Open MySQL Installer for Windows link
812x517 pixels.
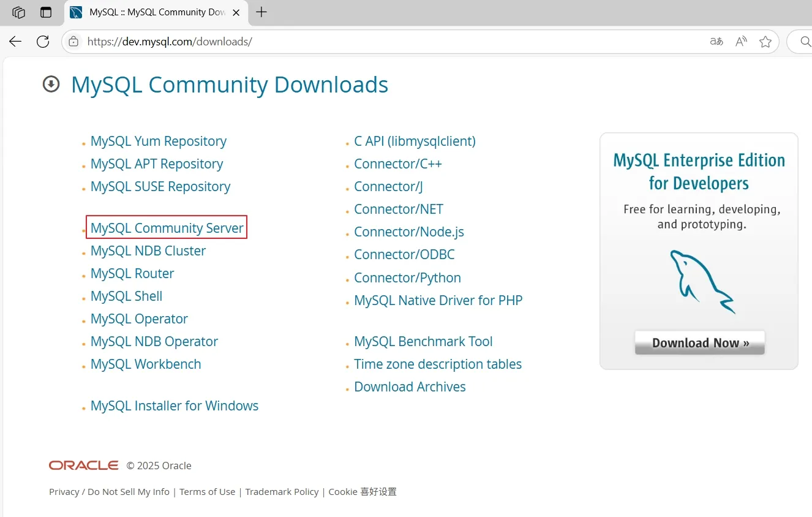pyautogui.click(x=175, y=406)
